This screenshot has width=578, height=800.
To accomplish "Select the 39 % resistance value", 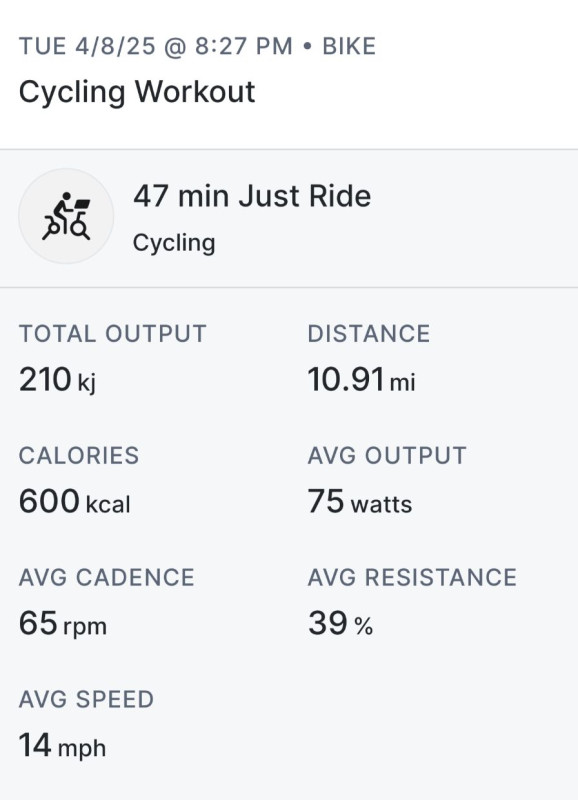I will coord(340,623).
